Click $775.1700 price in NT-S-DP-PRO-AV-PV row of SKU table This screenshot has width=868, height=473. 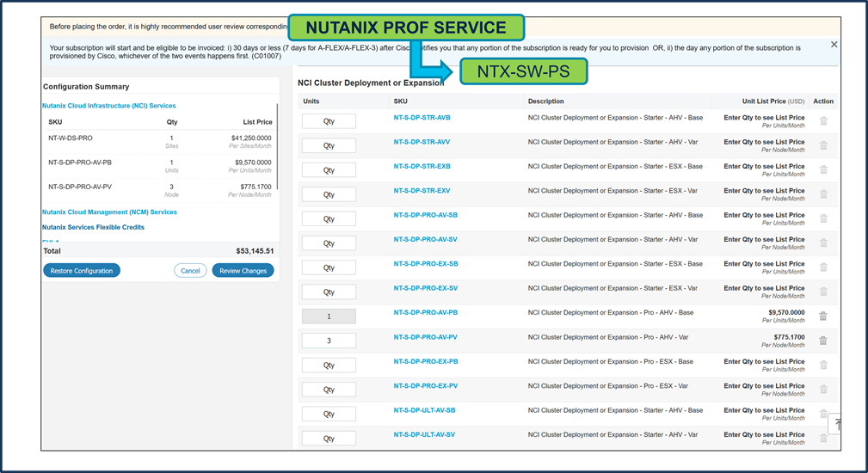(x=790, y=337)
